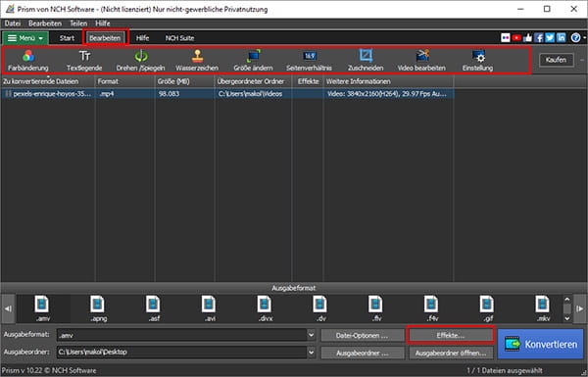
Task: Open the Bearbeiten menu in menu bar
Action: pyautogui.click(x=45, y=24)
